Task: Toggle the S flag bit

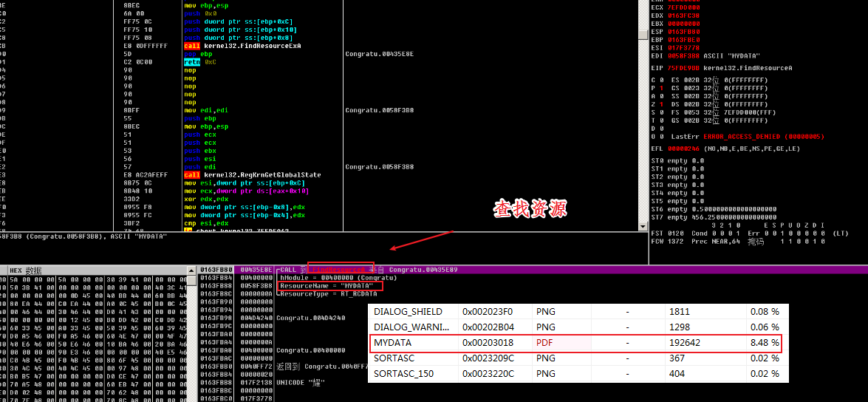Action: point(662,112)
